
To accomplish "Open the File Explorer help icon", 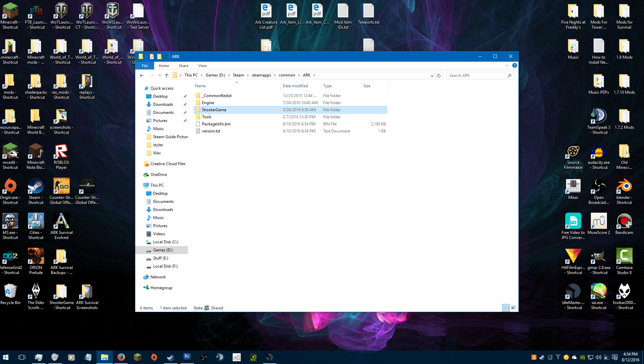I will (x=514, y=65).
